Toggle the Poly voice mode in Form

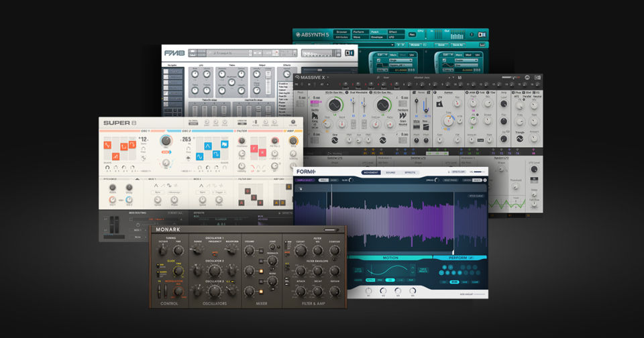coord(324,180)
